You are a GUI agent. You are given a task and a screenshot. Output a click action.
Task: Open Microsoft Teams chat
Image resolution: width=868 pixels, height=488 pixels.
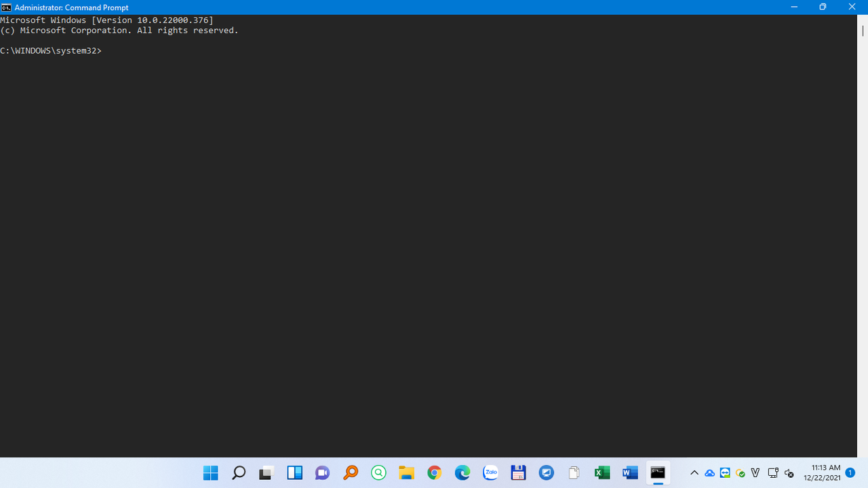(322, 472)
